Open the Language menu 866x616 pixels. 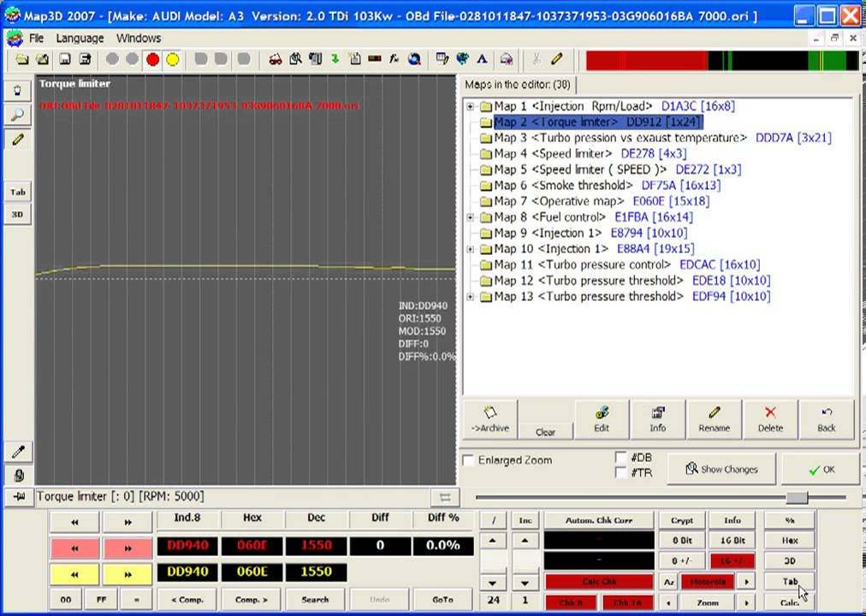(x=80, y=38)
